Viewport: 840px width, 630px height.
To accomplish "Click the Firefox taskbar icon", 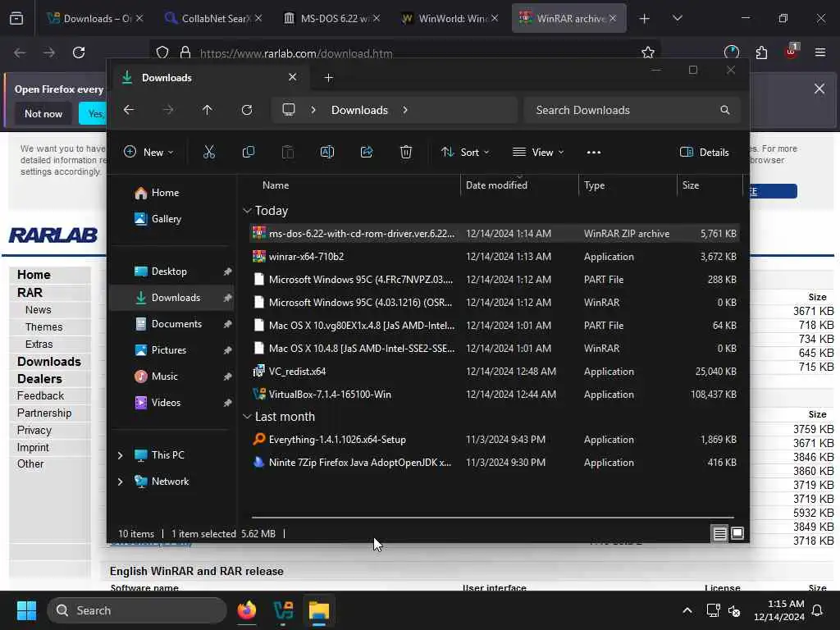I will (246, 610).
